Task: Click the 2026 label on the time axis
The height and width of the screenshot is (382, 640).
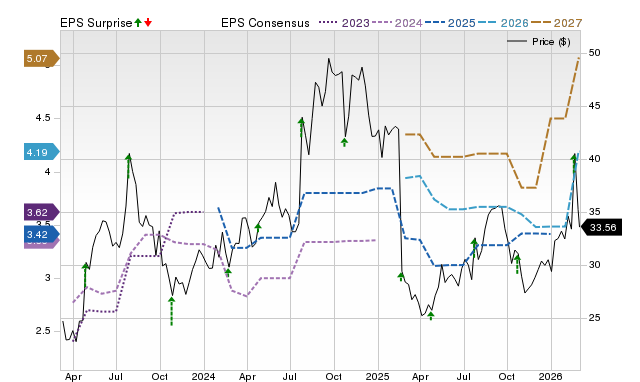Action: [551, 376]
